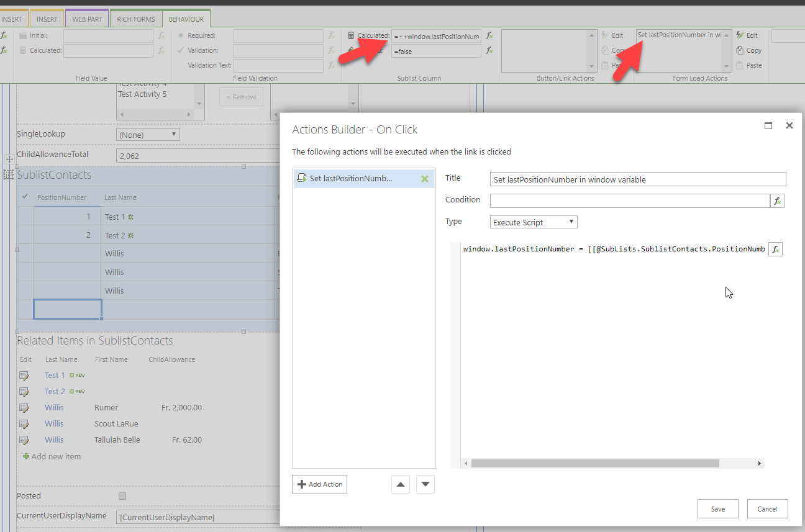The image size is (805, 532).
Task: Click into the action Title input field
Action: coord(637,179)
